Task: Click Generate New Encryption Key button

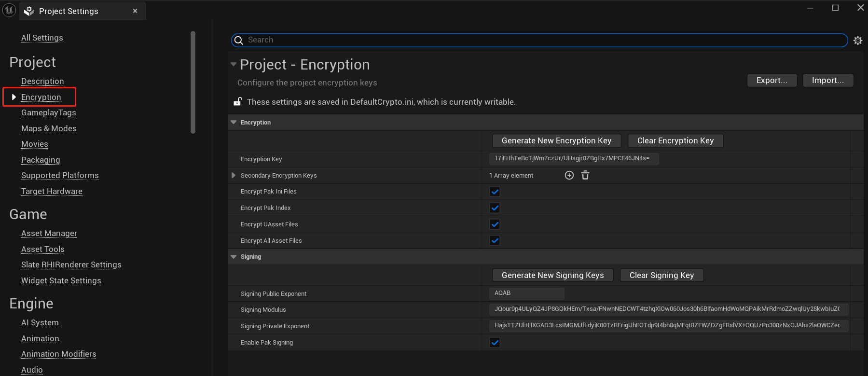Action: [556, 140]
